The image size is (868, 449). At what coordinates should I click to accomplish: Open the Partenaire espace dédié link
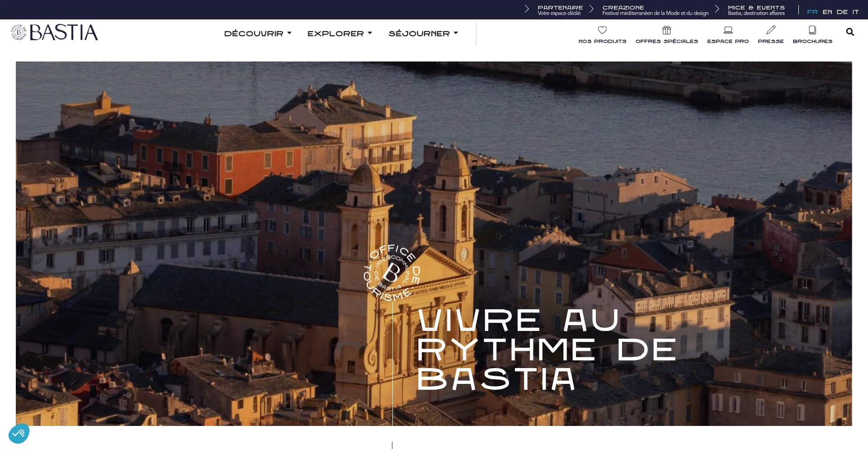(560, 10)
